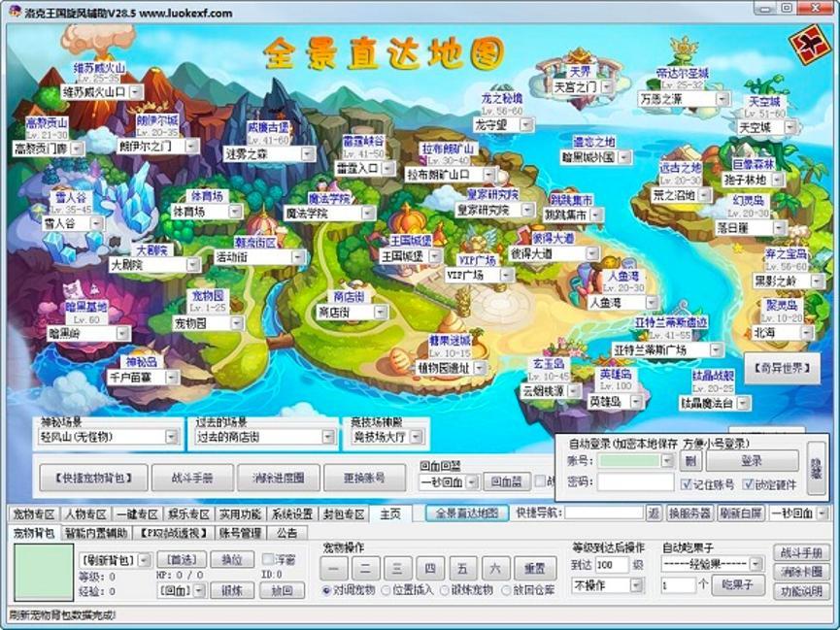Expand the 商店街 dropdown on the map
This screenshot has width=840, height=630.
(381, 313)
